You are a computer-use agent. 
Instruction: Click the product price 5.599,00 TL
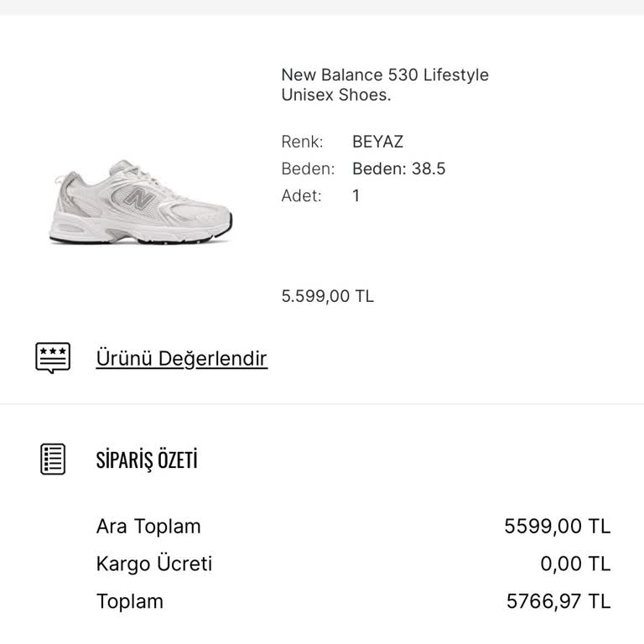click(328, 296)
